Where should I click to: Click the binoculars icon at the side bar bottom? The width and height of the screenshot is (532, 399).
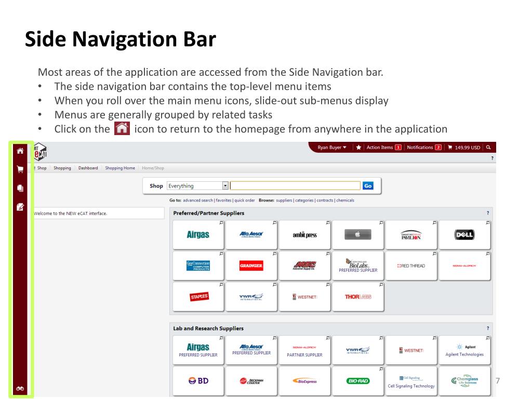(20, 389)
